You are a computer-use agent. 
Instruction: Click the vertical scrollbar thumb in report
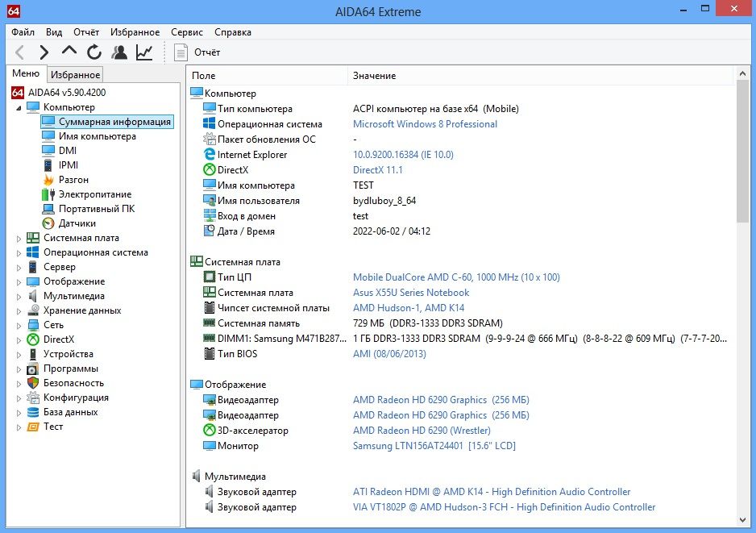click(x=742, y=152)
